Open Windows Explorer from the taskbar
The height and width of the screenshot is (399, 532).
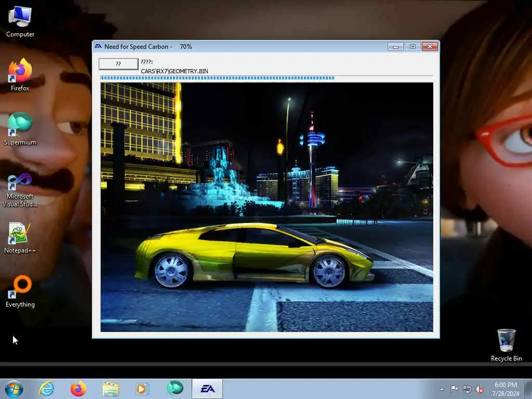(111, 389)
